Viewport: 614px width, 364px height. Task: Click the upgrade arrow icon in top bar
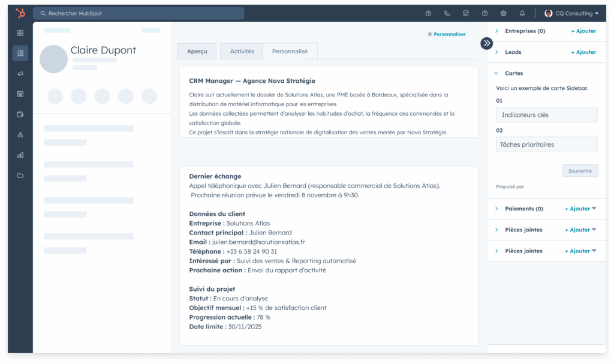coord(428,13)
